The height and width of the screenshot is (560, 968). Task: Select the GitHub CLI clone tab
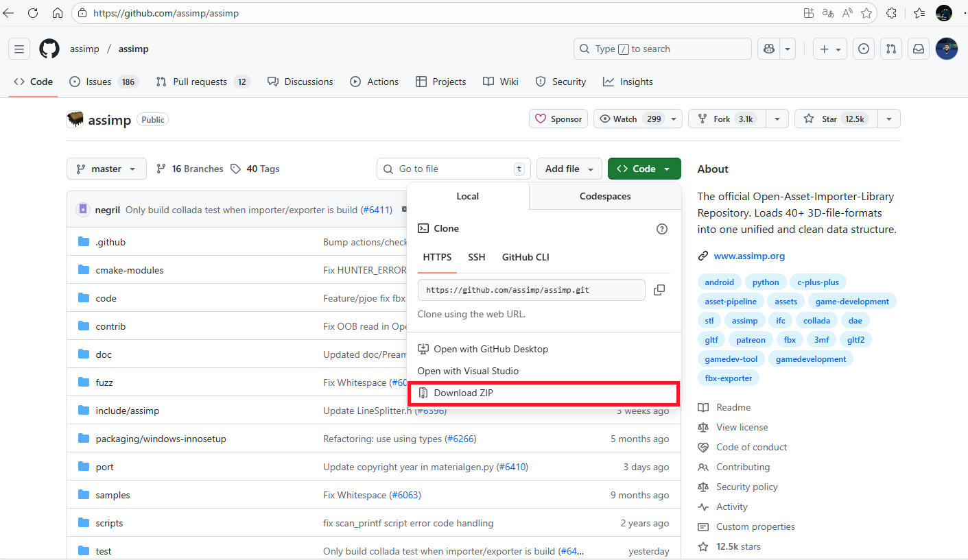point(526,257)
